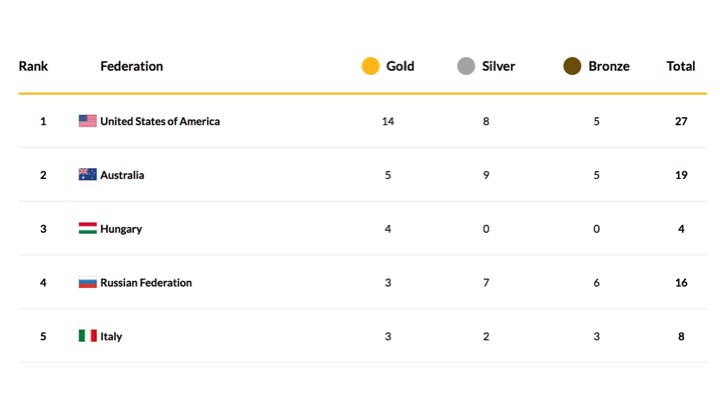Open the Hungary federation link
Screen dimensions: 720x411
pos(121,229)
